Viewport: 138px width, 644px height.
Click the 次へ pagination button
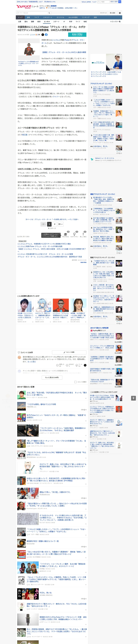(x=61, y=224)
